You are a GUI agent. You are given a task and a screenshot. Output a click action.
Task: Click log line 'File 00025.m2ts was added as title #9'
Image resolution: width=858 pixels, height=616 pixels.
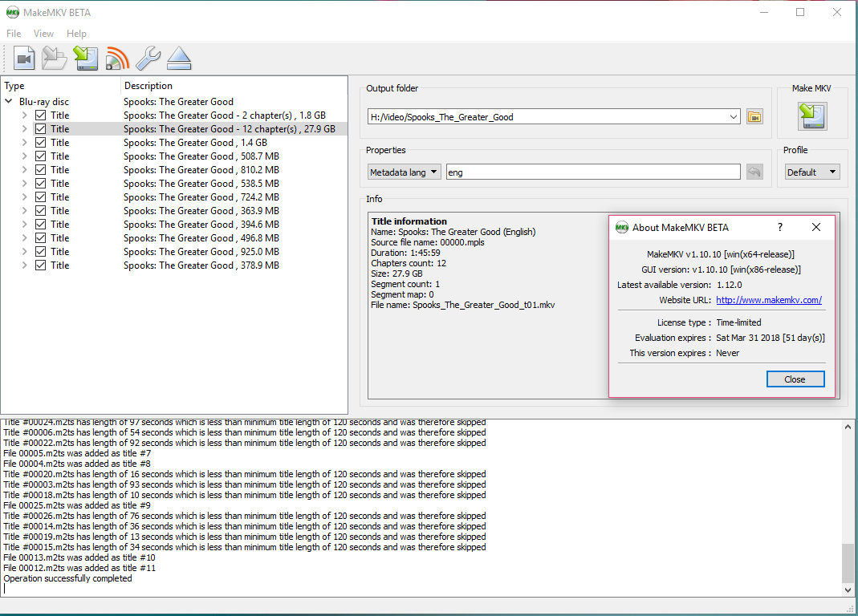point(77,505)
